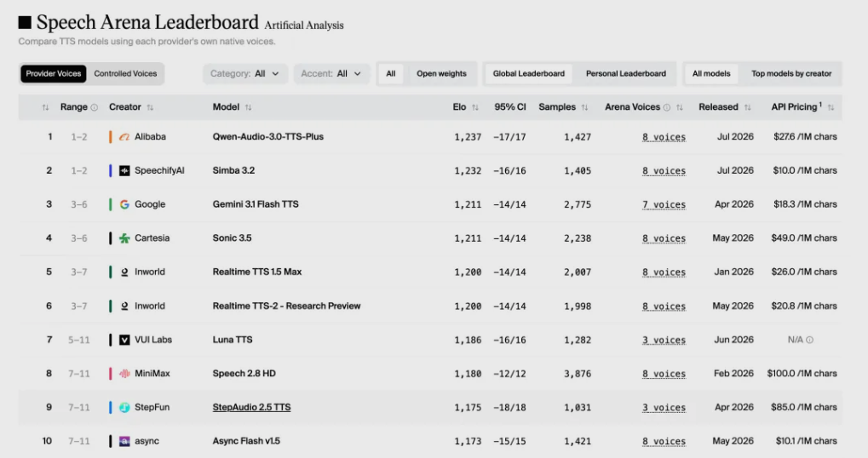Click the SpeechifyAI logo icon
Image resolution: width=868 pixels, height=458 pixels.
(x=124, y=170)
